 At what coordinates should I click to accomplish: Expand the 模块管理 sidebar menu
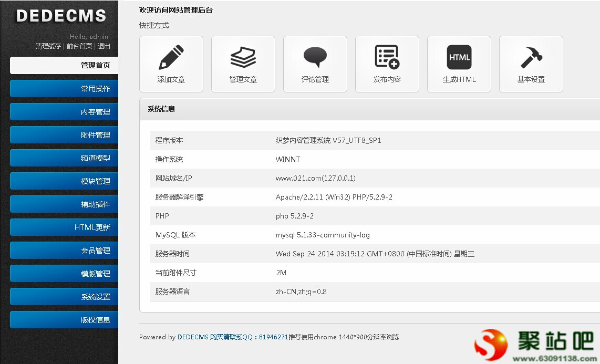point(64,181)
